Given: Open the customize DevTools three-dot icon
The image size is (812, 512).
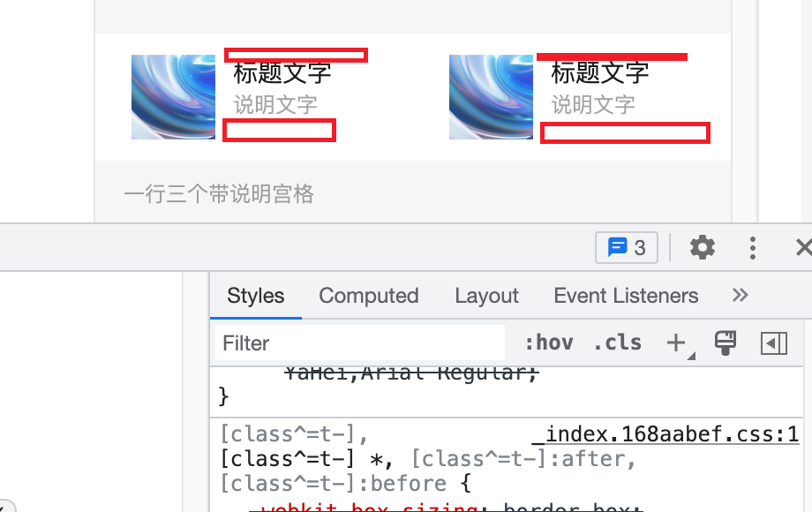Looking at the screenshot, I should click(753, 247).
